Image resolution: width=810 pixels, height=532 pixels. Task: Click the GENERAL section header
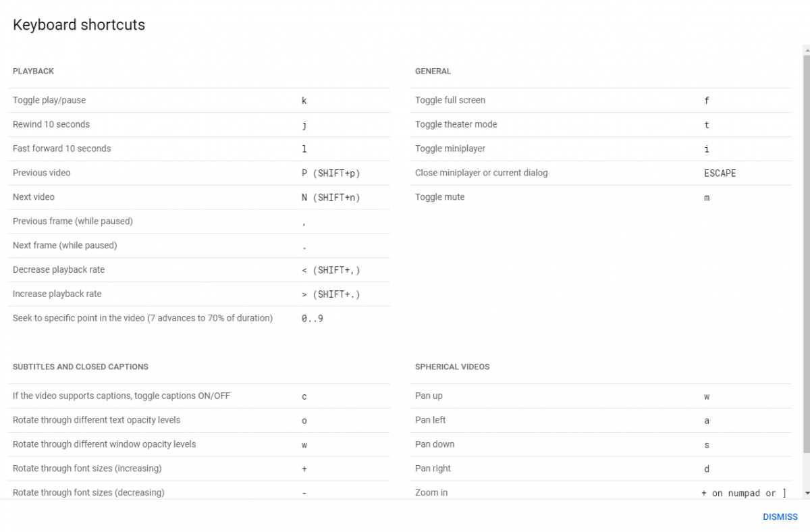433,71
